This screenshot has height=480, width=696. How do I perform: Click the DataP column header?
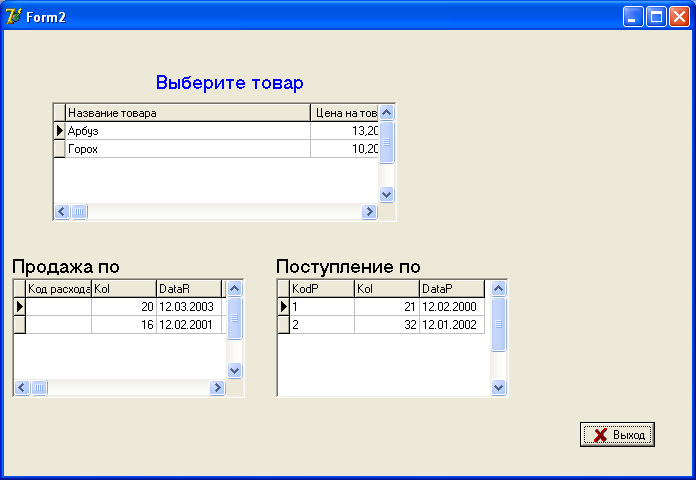(x=452, y=289)
